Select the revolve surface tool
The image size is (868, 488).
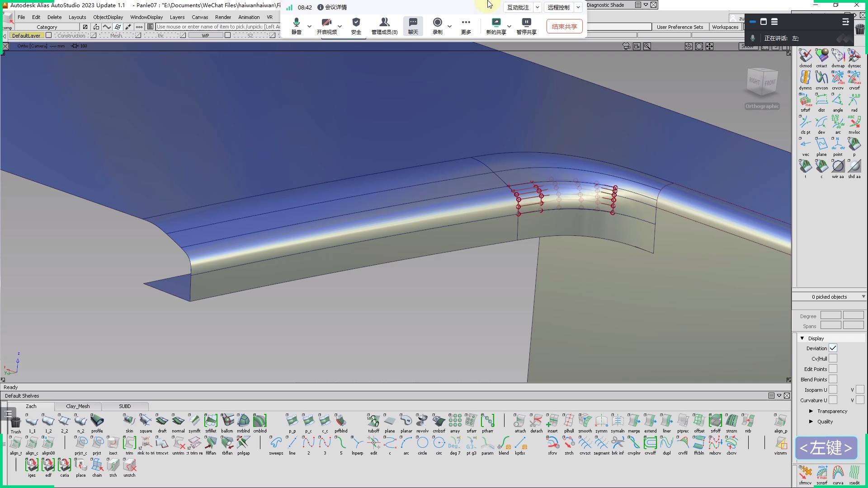[x=422, y=421]
